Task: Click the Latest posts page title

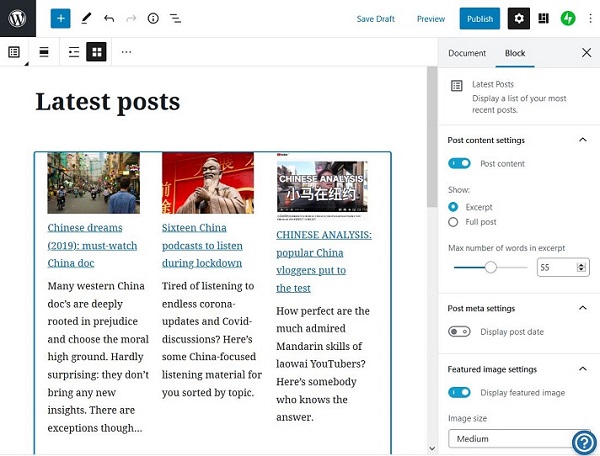Action: [x=108, y=102]
